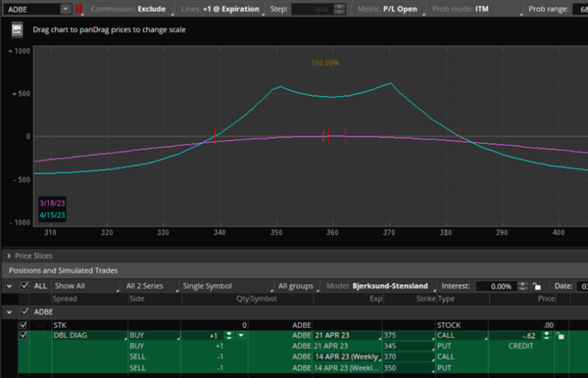Open the quantity dropdown arrow in DBL DIAG row
This screenshot has width=588, height=378.
coord(241,335)
